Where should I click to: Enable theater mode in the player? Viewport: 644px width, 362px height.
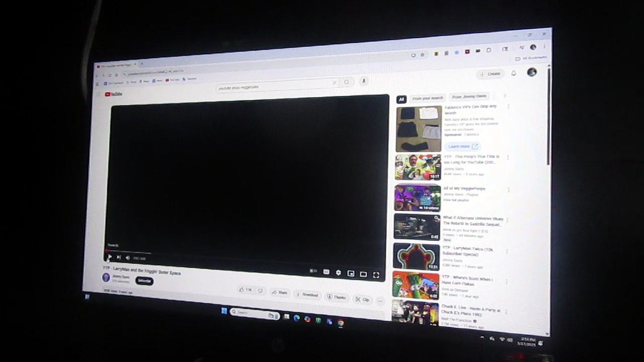(363, 274)
